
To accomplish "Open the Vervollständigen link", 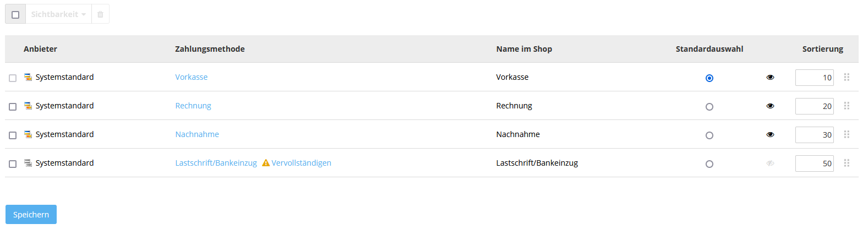I will [x=301, y=163].
